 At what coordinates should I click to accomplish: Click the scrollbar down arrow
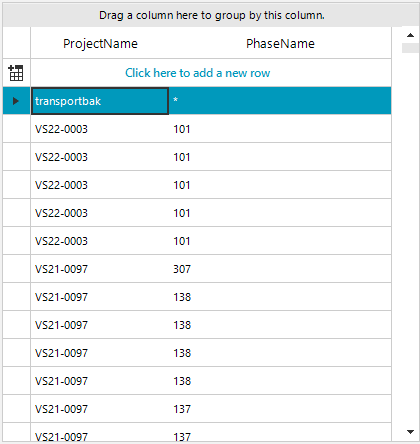point(410,432)
